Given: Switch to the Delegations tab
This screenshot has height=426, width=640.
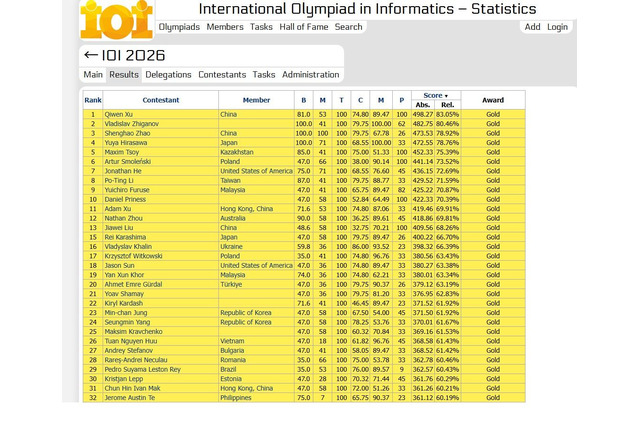Looking at the screenshot, I should coord(168,75).
